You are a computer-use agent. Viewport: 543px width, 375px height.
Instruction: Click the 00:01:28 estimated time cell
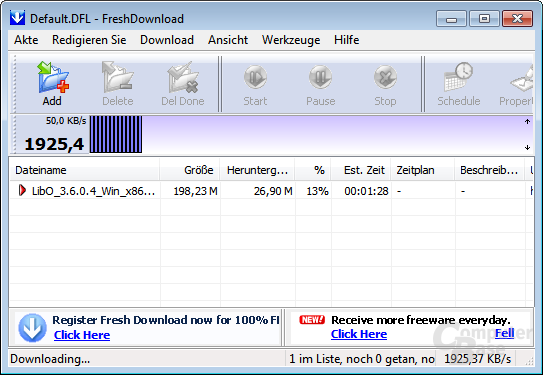[366, 191]
